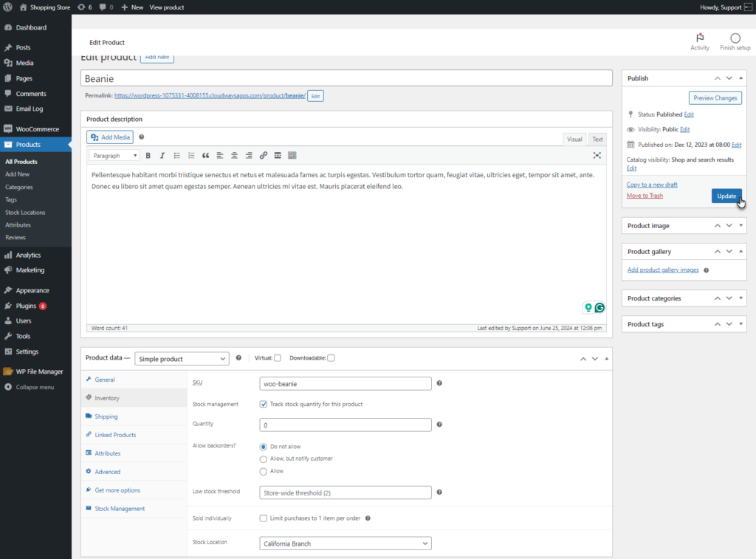The image size is (756, 559).
Task: Open the Activity flag panel
Action: pos(700,41)
